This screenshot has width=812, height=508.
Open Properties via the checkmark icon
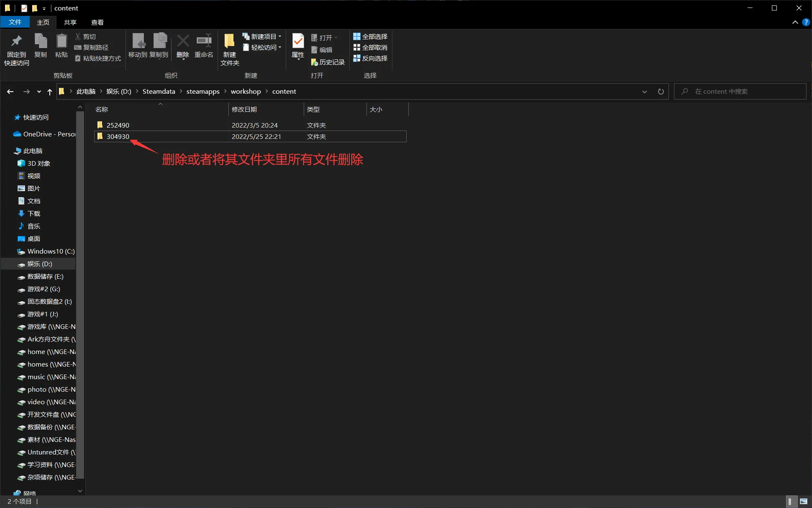tap(298, 41)
